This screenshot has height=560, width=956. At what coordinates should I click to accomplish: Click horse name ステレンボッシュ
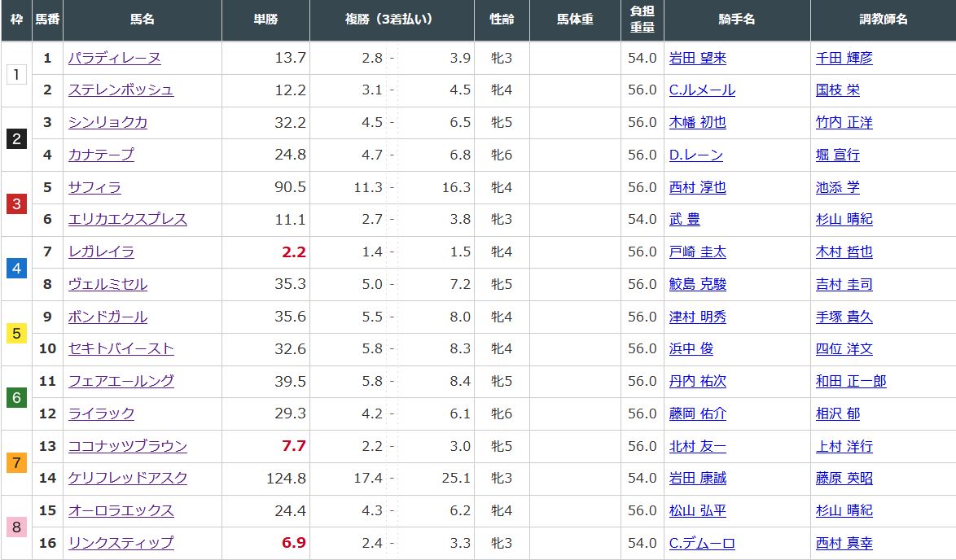(121, 90)
